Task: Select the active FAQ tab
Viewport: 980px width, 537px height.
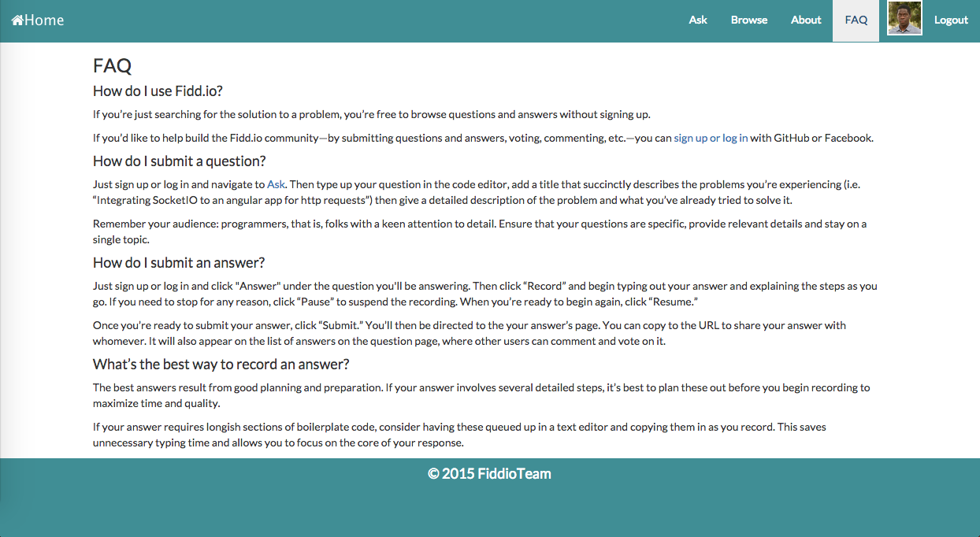Action: coord(856,20)
